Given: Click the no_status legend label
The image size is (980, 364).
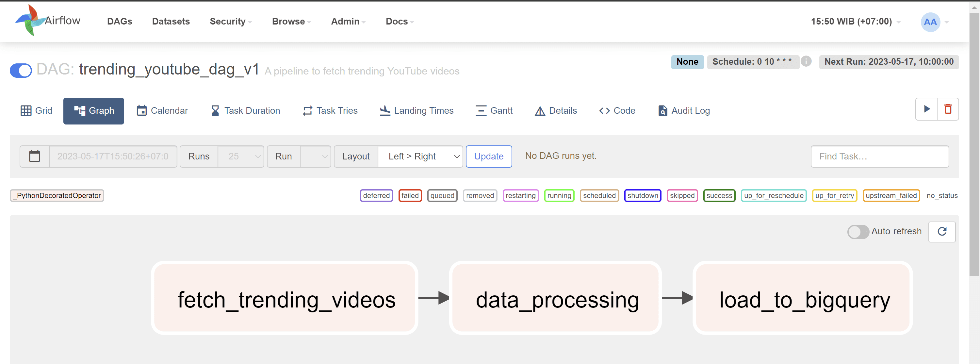Looking at the screenshot, I should (x=942, y=195).
